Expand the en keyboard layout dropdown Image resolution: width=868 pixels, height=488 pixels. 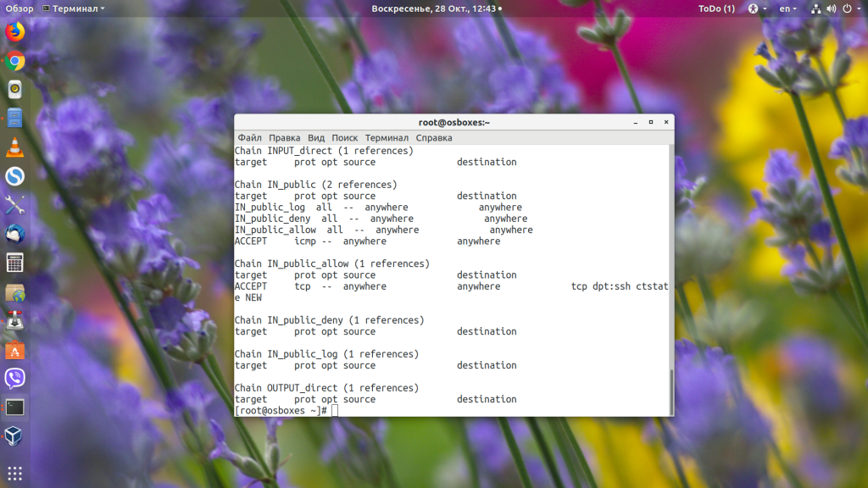787,8
